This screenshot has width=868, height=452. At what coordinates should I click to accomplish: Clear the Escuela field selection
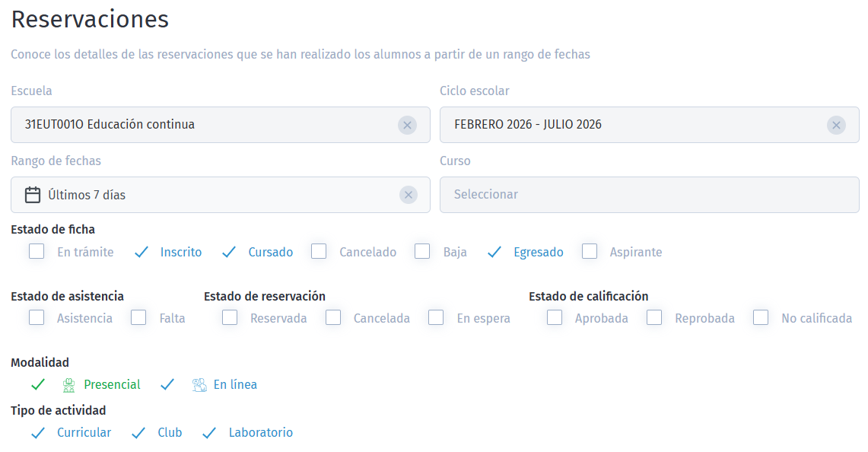coord(407,126)
